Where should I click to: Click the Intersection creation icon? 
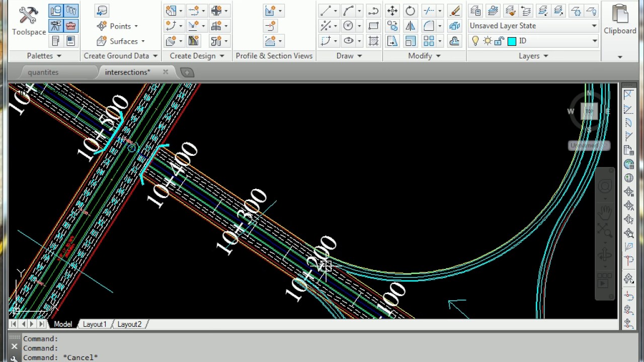click(x=216, y=11)
